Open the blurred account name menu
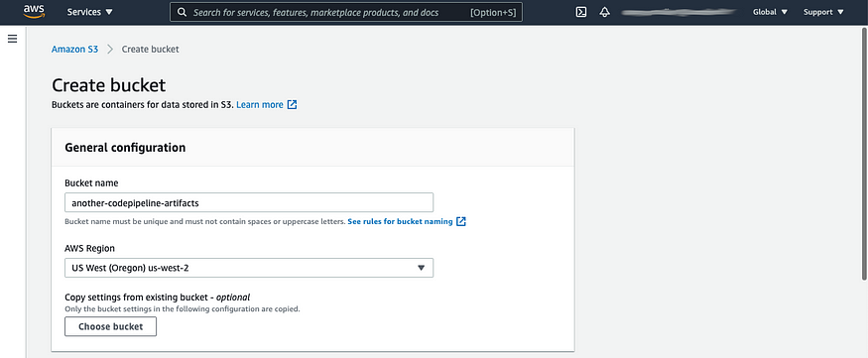The image size is (868, 358). (x=679, y=12)
